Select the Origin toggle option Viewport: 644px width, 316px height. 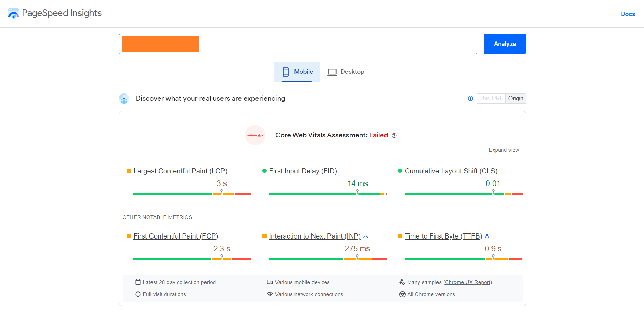coord(516,99)
